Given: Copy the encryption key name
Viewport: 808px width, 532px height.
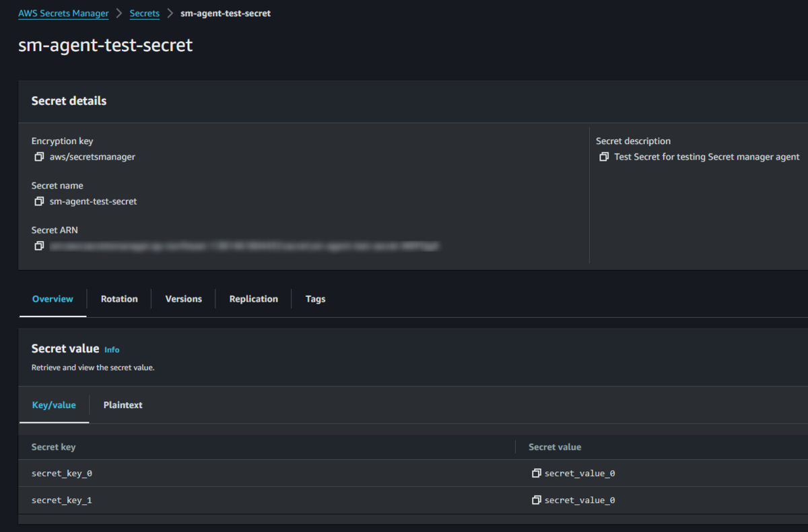Looking at the screenshot, I should pos(39,156).
